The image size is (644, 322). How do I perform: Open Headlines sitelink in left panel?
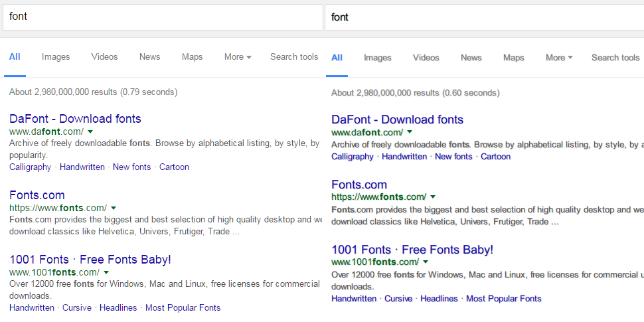118,308
